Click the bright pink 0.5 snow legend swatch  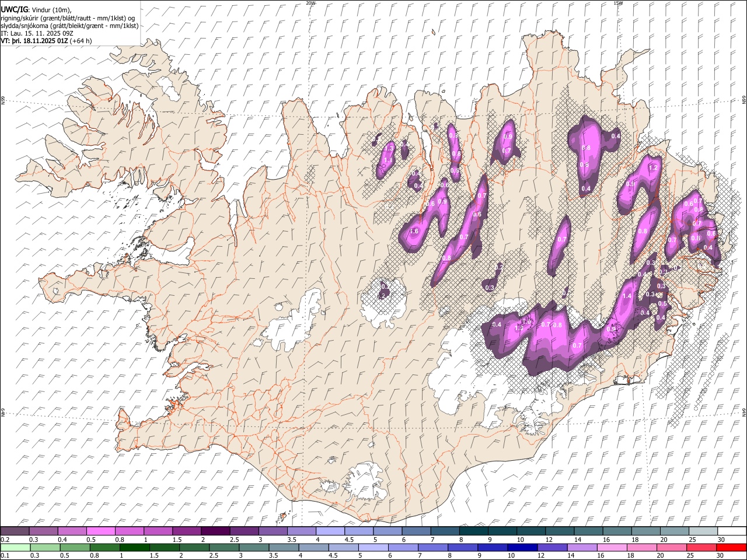pyautogui.click(x=100, y=531)
